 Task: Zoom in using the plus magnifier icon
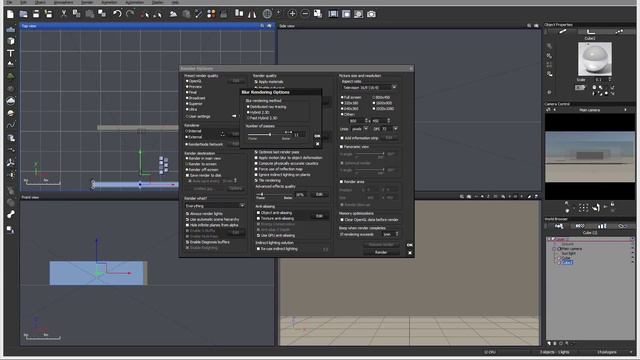pos(292,14)
